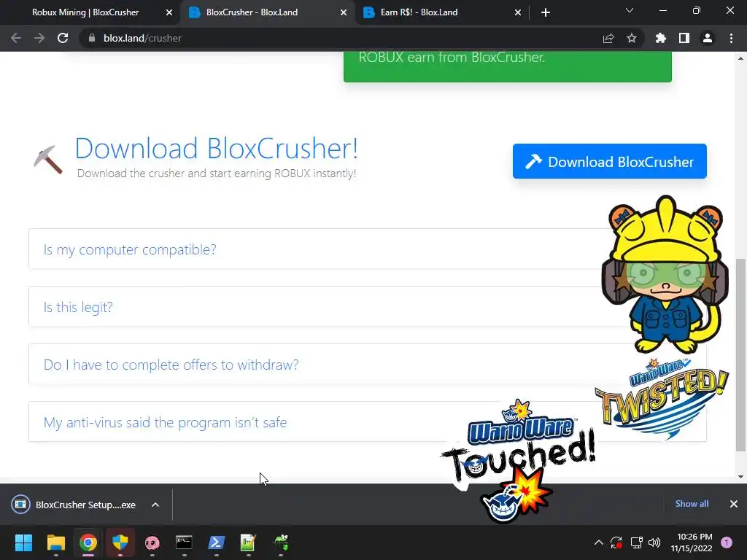This screenshot has height=560, width=747.
Task: Expand Do I have to complete offers question
Action: [x=368, y=365]
